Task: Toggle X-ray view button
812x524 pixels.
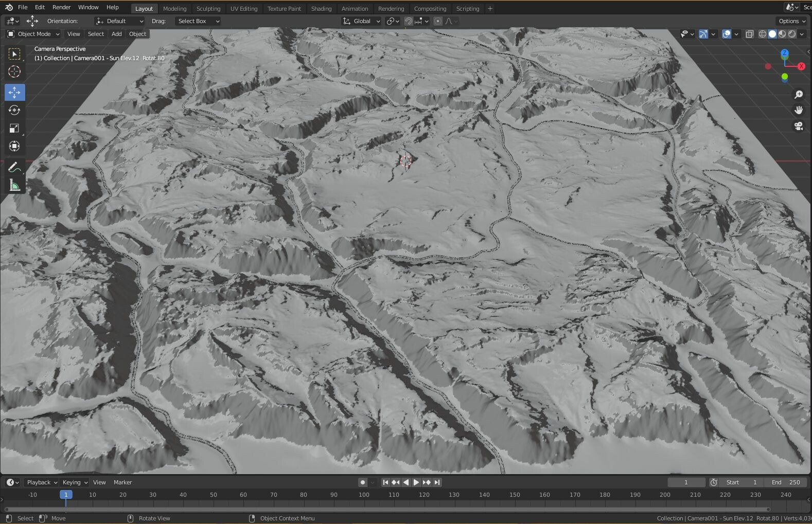Action: 750,34
